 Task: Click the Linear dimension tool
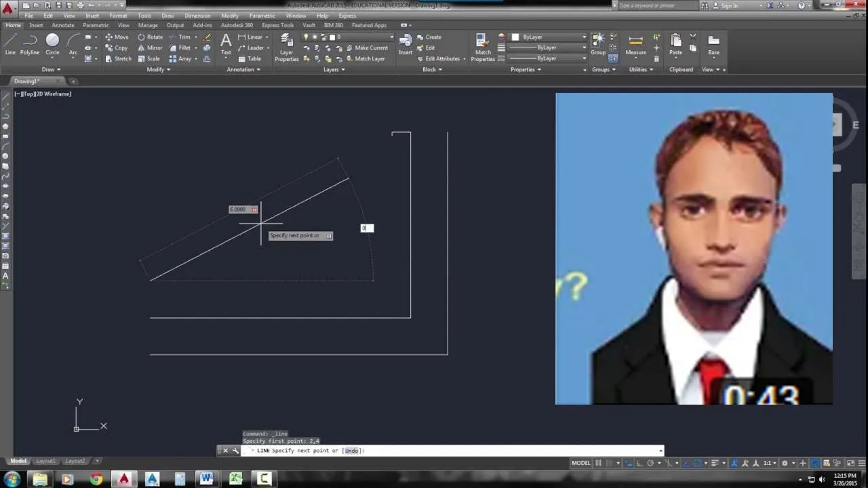250,37
